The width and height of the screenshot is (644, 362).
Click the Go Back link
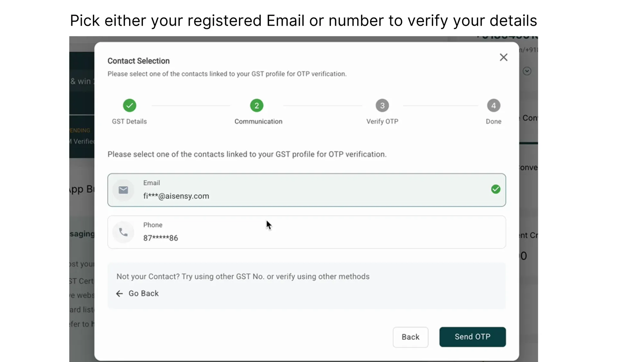(143, 293)
